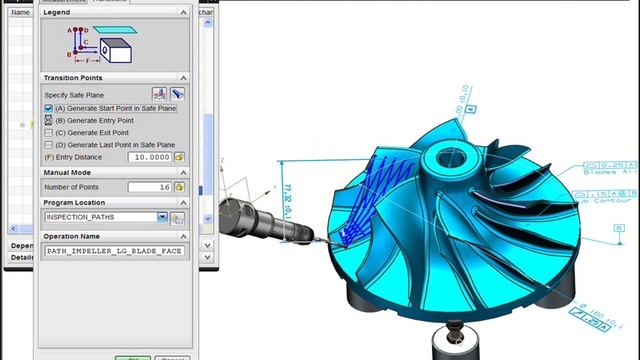Expand the Details panel chevron in background

point(207,257)
